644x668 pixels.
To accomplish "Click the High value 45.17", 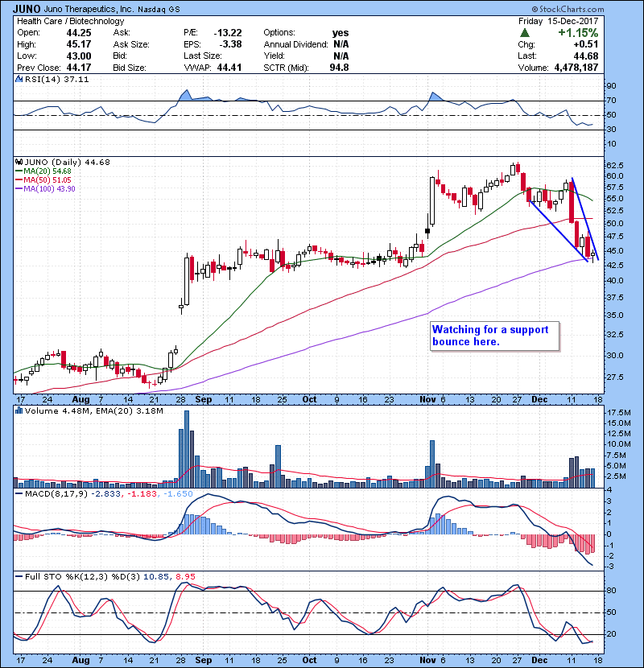I will 79,44.
